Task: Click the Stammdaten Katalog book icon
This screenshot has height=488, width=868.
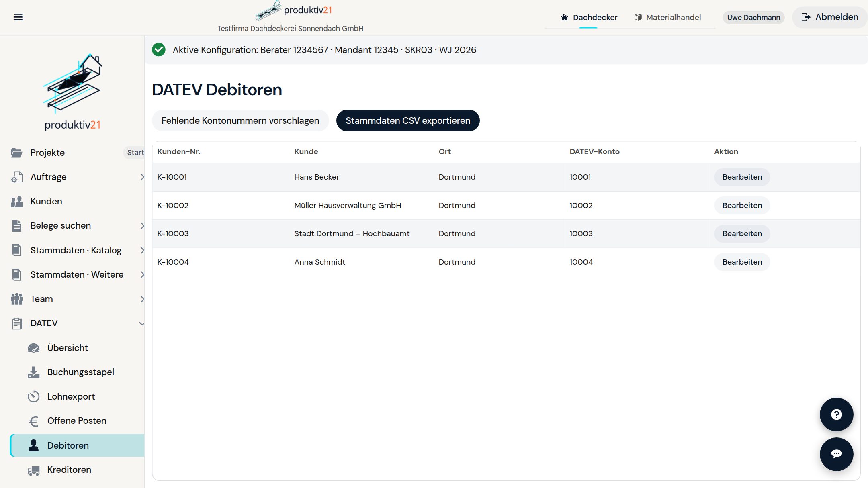Action: coord(16,250)
